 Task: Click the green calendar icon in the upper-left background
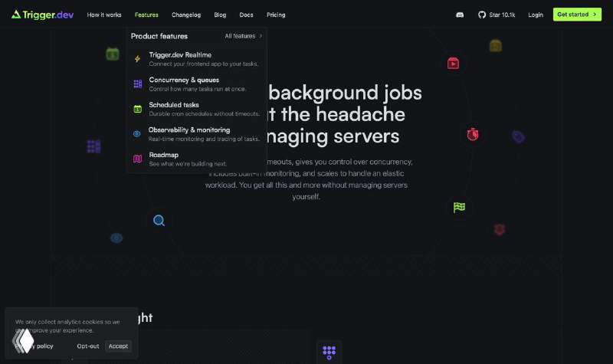point(113,54)
